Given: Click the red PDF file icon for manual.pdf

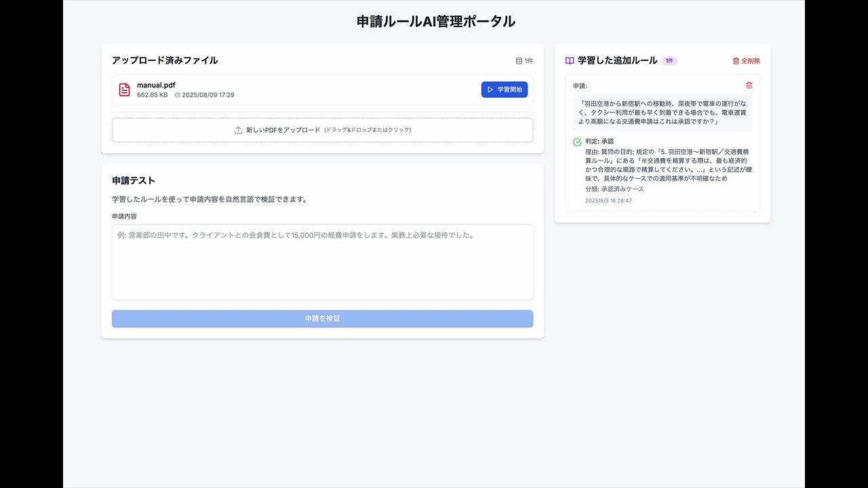Looking at the screenshot, I should point(124,89).
